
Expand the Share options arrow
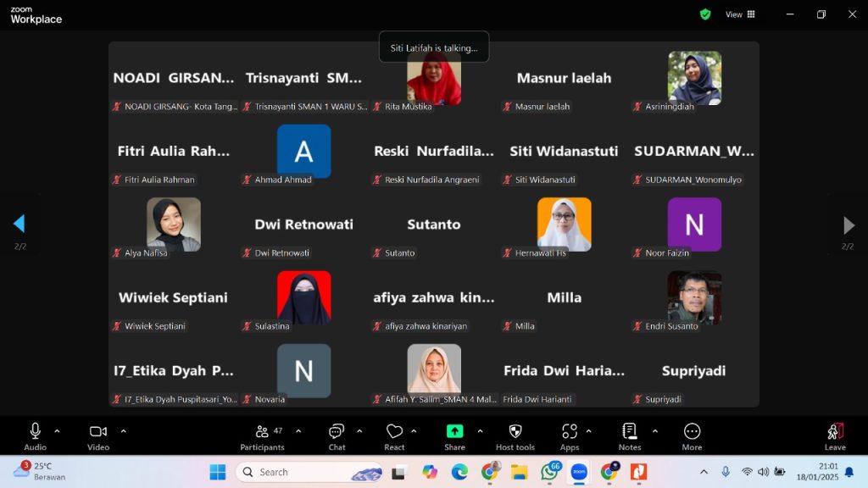(480, 430)
